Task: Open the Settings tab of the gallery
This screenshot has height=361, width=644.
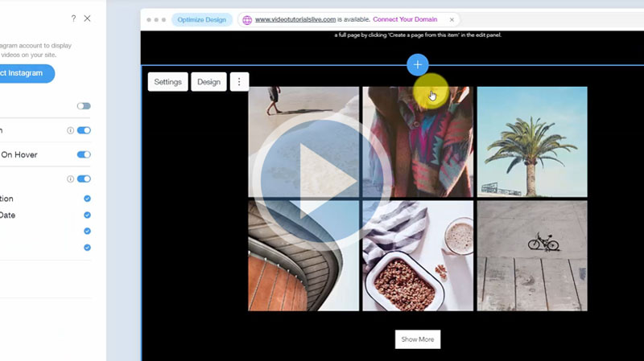Action: pos(167,82)
